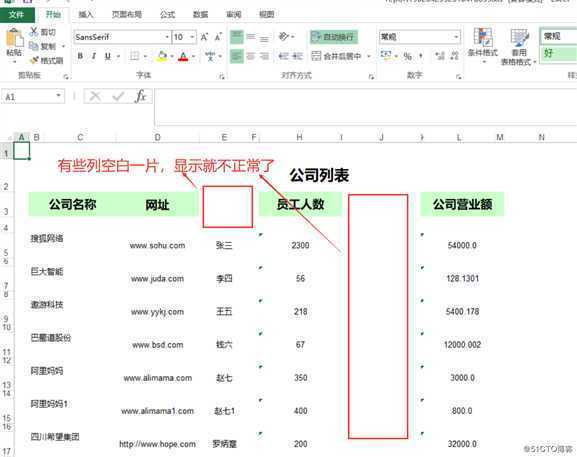Image resolution: width=577 pixels, height=457 pixels.
Task: Select the cell with value 54000.0
Action: [462, 245]
